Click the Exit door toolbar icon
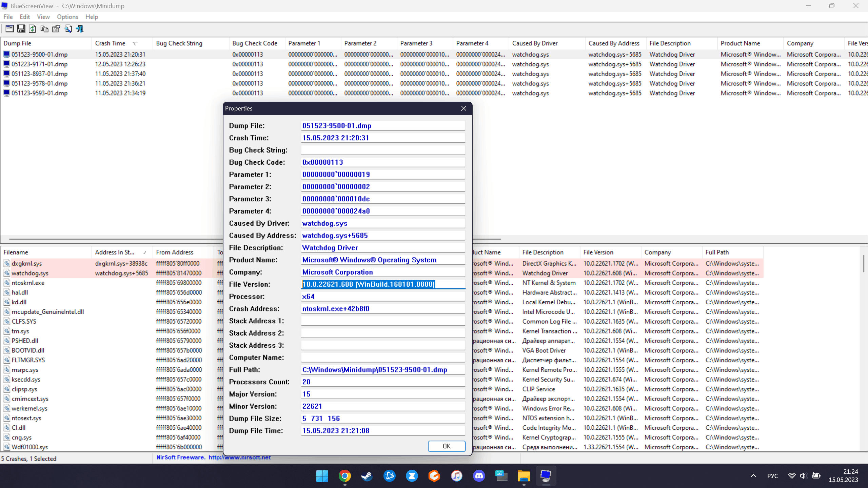Image resolution: width=868 pixels, height=488 pixels. 80,29
